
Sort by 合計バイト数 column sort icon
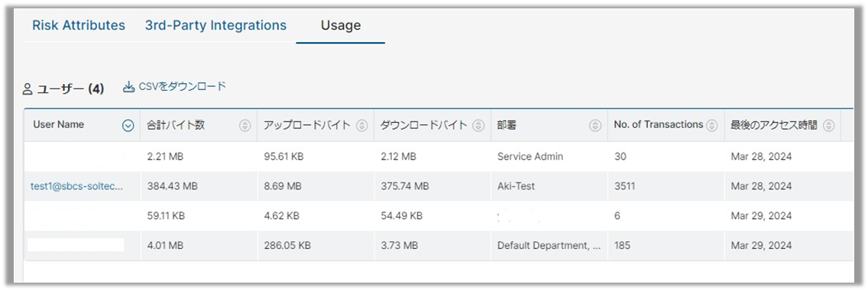(245, 125)
